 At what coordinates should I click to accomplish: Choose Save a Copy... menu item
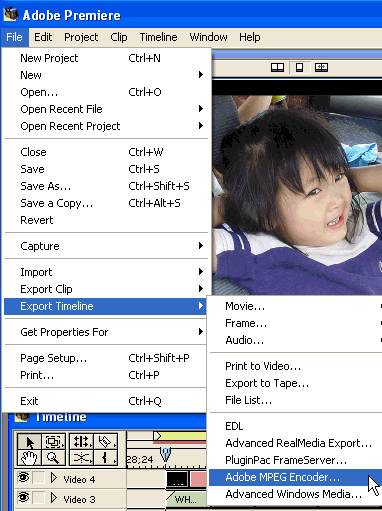pos(107,203)
